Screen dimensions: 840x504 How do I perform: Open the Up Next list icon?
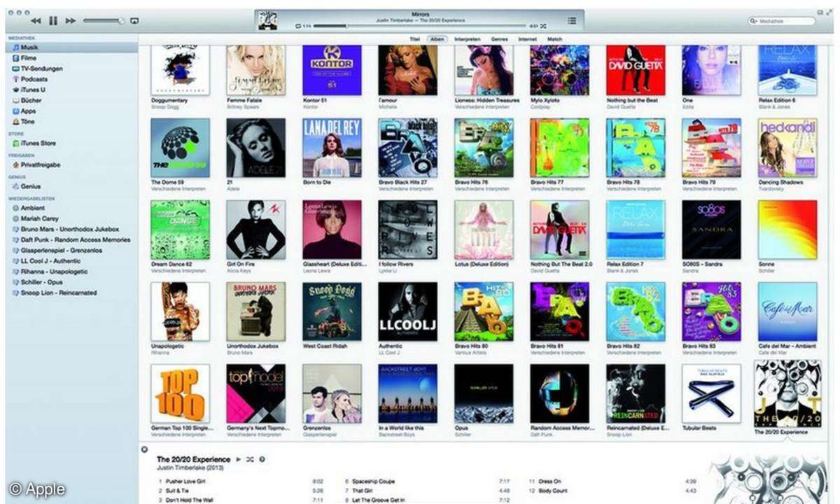(x=573, y=21)
